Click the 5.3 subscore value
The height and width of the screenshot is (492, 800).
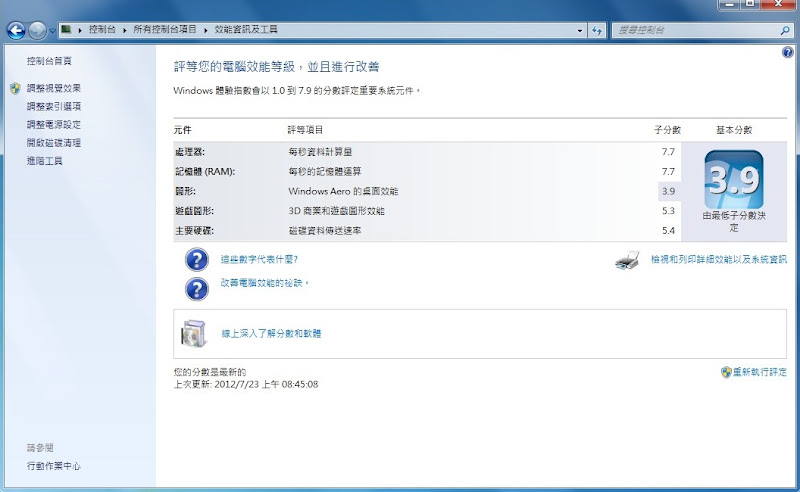tap(668, 211)
